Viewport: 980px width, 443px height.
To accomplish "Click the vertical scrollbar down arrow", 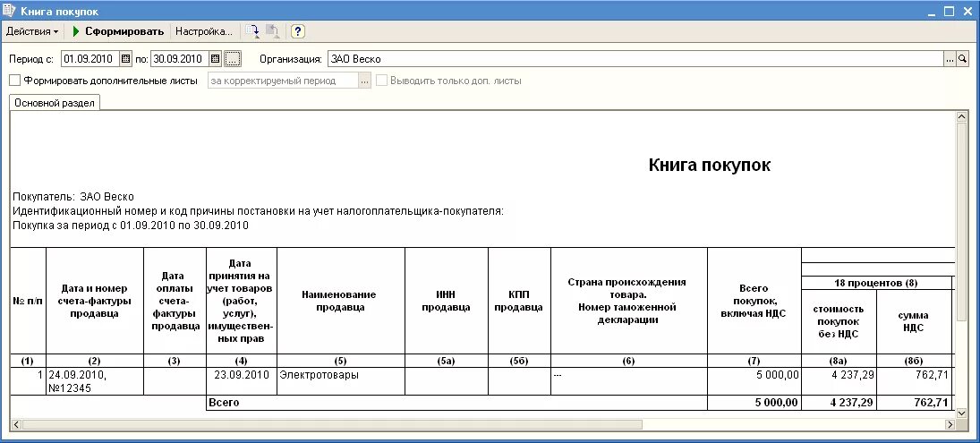I will point(962,413).
